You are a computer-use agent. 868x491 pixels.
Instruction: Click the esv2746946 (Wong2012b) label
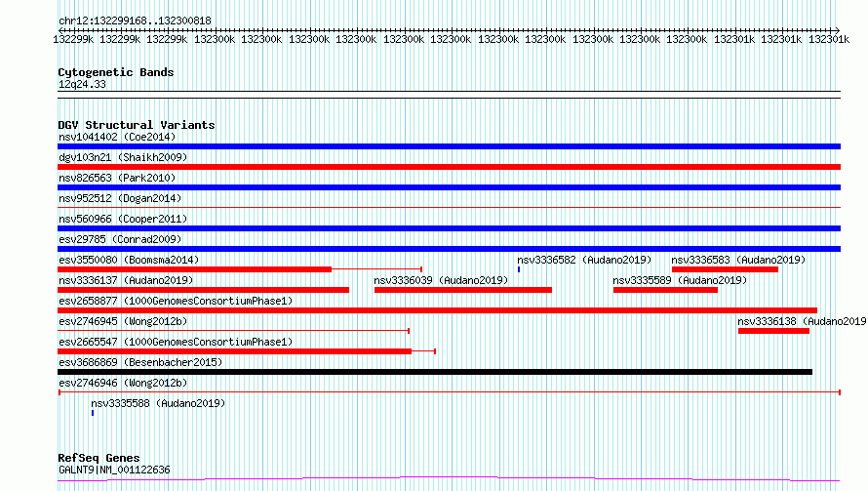123,383
